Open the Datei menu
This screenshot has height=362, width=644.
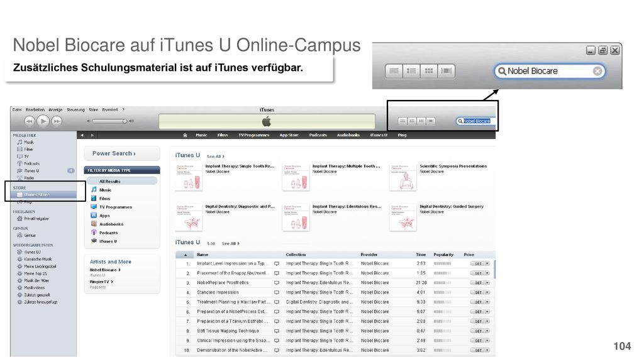pos(17,110)
